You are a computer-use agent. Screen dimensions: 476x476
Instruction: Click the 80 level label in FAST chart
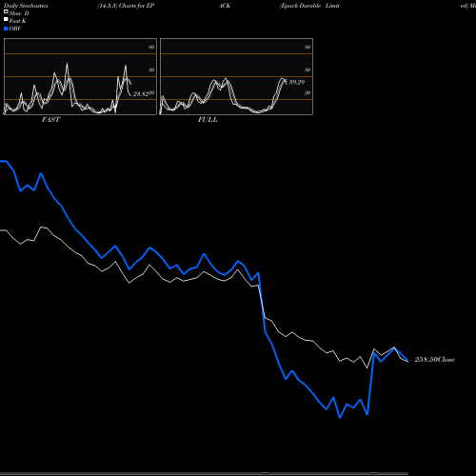point(151,48)
